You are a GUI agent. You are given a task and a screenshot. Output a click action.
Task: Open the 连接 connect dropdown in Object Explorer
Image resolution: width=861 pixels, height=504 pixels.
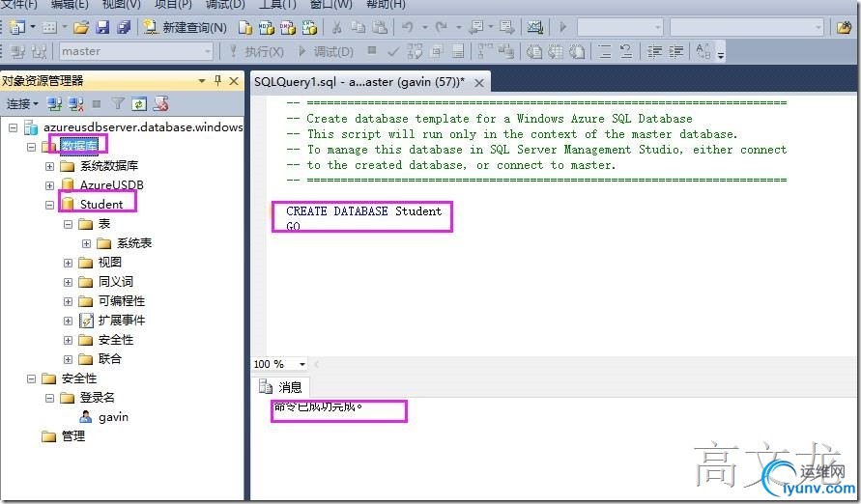pos(22,103)
